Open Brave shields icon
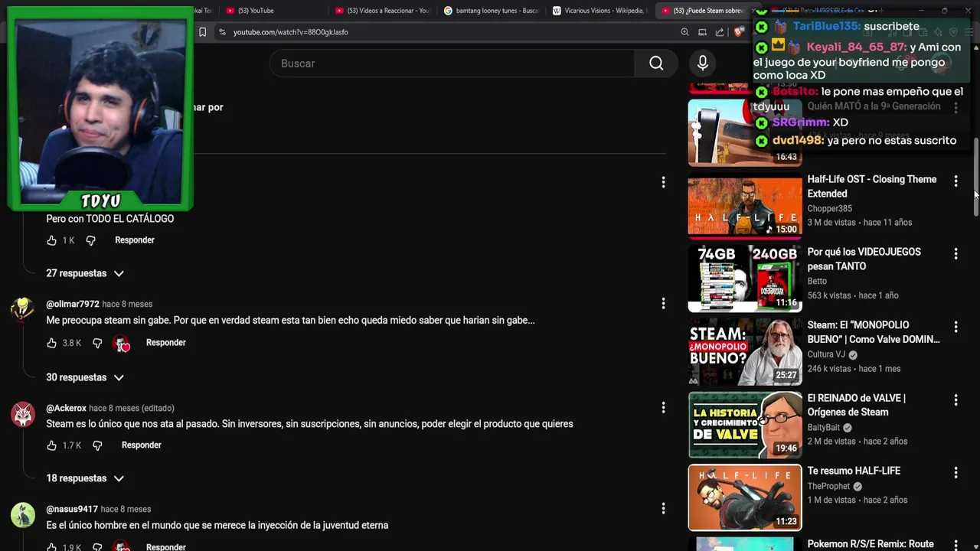Screen dimensions: 980x551 (738, 32)
